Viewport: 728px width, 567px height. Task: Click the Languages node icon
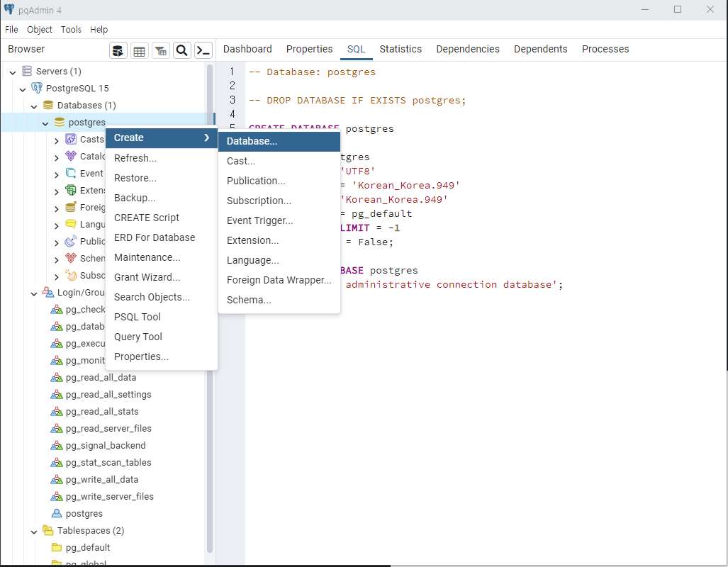pyautogui.click(x=71, y=224)
